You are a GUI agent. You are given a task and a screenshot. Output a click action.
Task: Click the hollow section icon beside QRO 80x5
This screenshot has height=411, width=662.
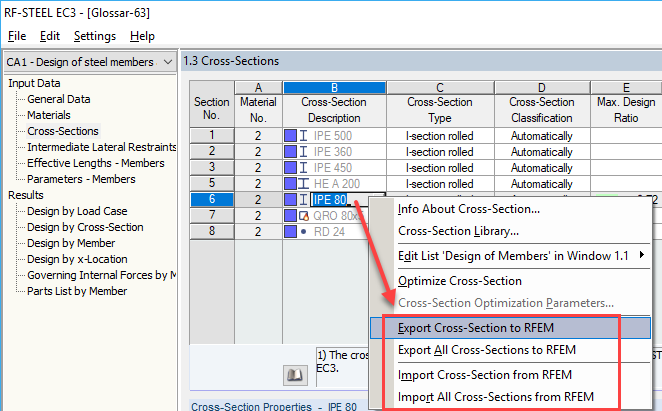(304, 216)
